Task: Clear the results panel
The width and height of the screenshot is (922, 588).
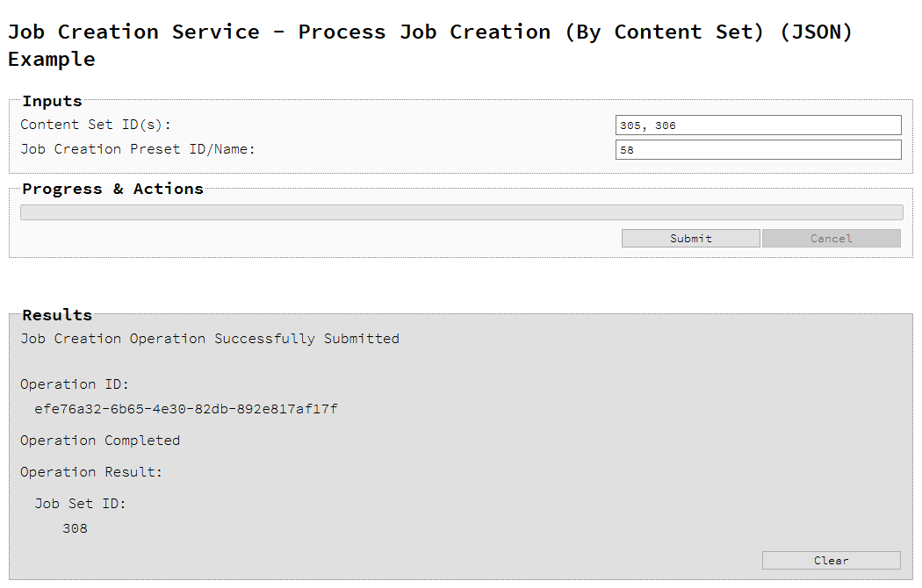Action: [x=831, y=561]
